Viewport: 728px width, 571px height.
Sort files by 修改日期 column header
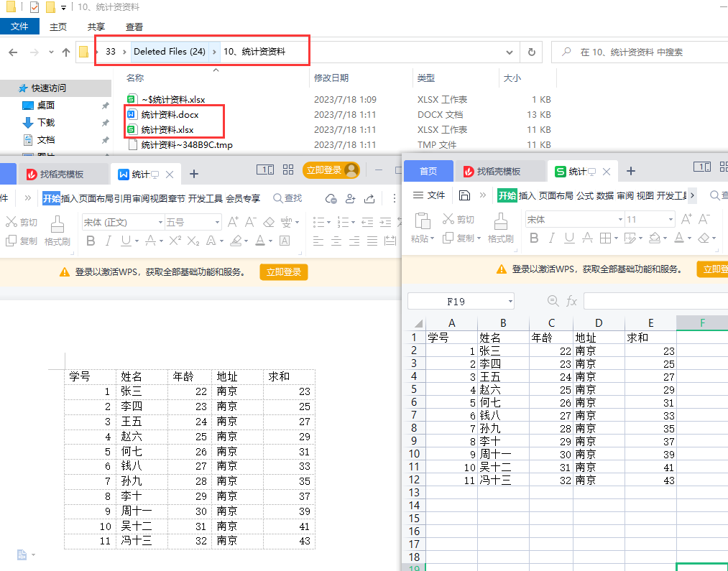coord(331,78)
